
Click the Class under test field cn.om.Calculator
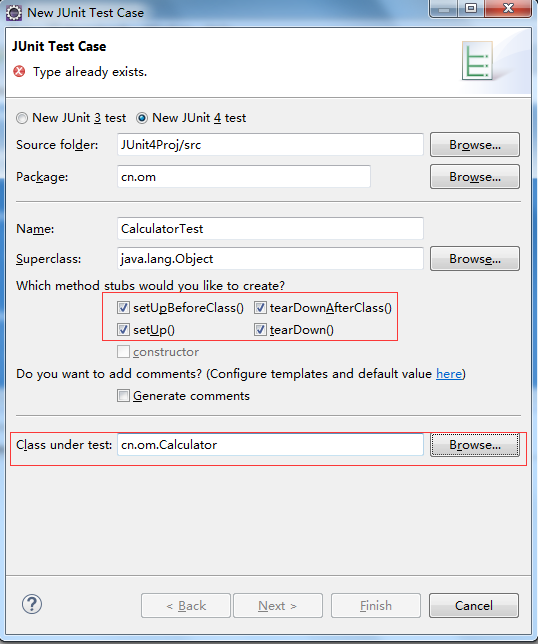[270, 445]
